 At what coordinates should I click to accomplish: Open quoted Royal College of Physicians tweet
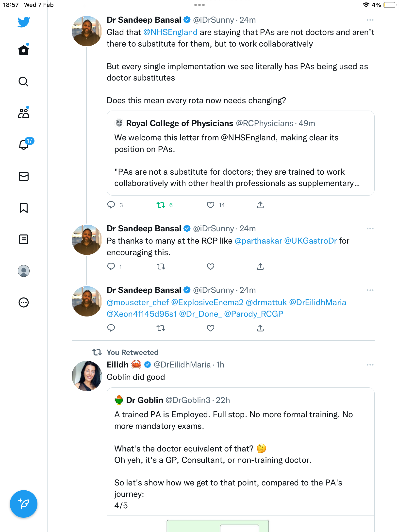[x=240, y=153]
